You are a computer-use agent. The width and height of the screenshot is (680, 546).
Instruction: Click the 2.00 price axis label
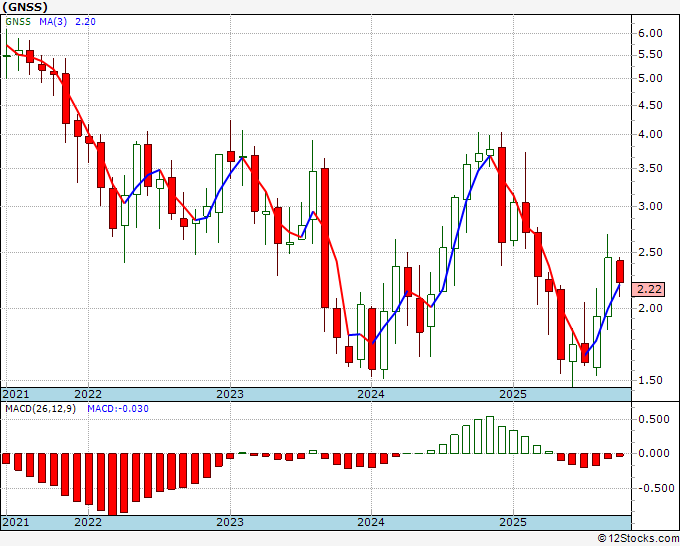pyautogui.click(x=650, y=308)
